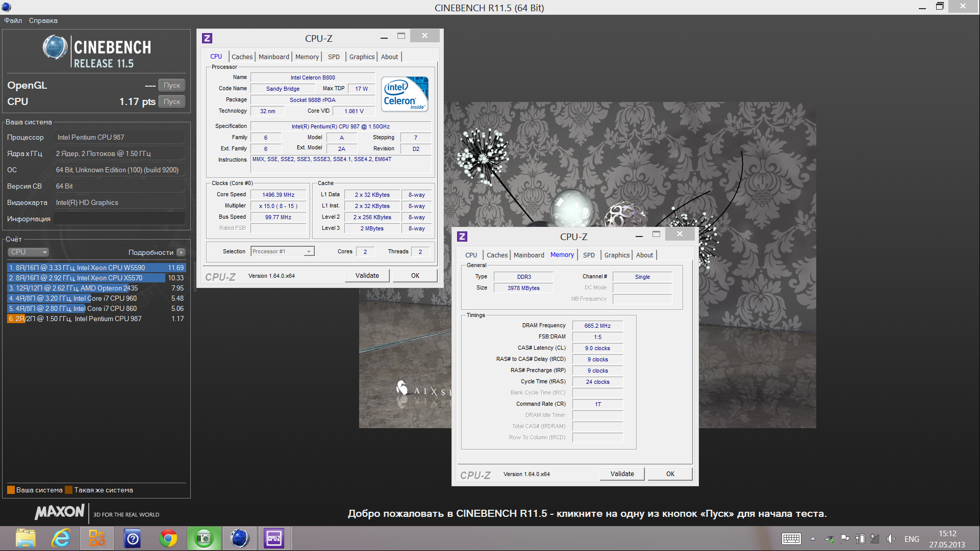Switch to Graphics tab in CPU-Z Memory window
The height and width of the screenshot is (551, 980).
click(617, 255)
